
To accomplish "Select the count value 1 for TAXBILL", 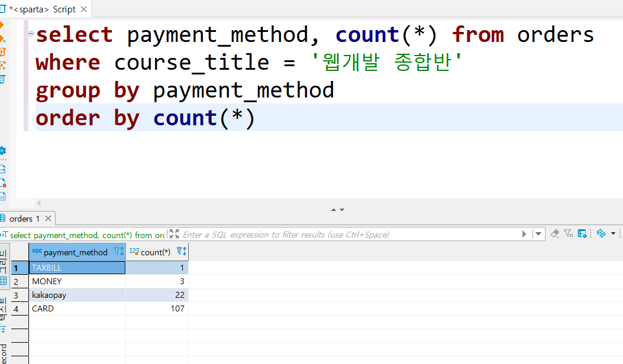I will [157, 268].
